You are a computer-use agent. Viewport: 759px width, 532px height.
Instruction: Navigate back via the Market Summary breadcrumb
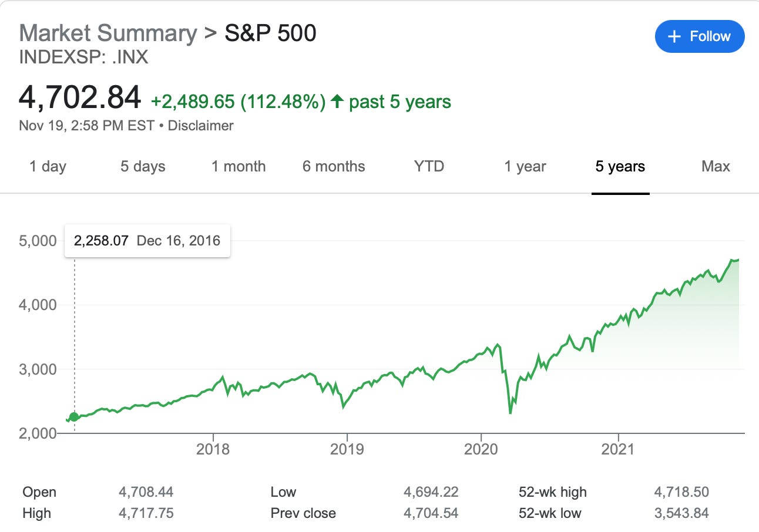click(106, 33)
